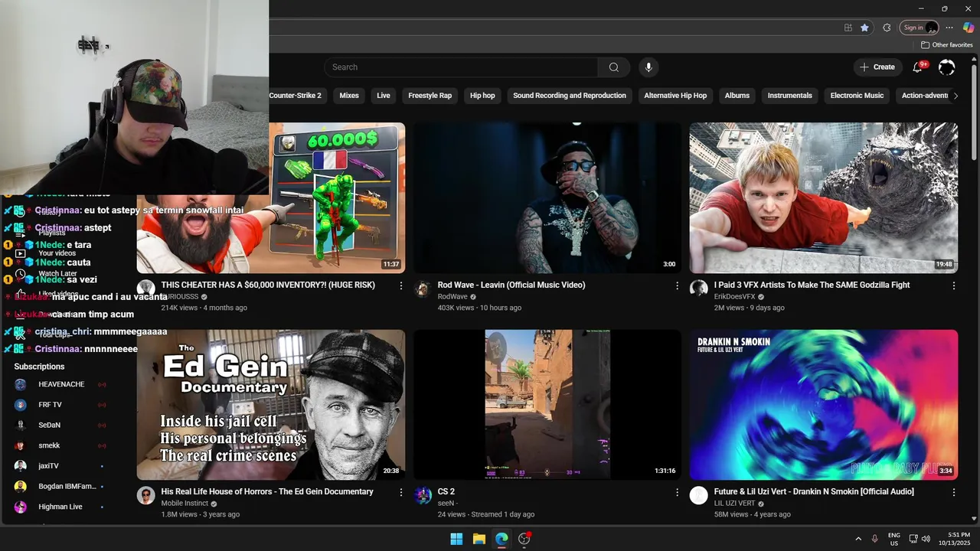Viewport: 980px width, 551px height.
Task: Click the Edge favorites star icon
Action: tap(864, 28)
